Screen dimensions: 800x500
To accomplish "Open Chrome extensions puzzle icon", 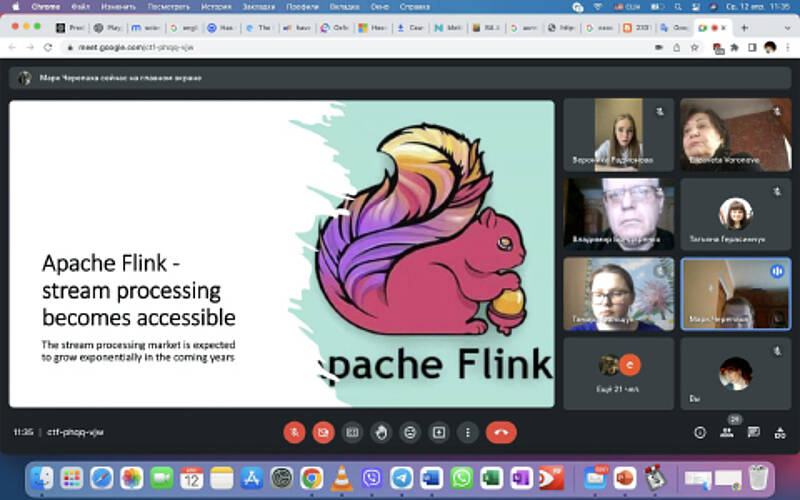I will (735, 47).
